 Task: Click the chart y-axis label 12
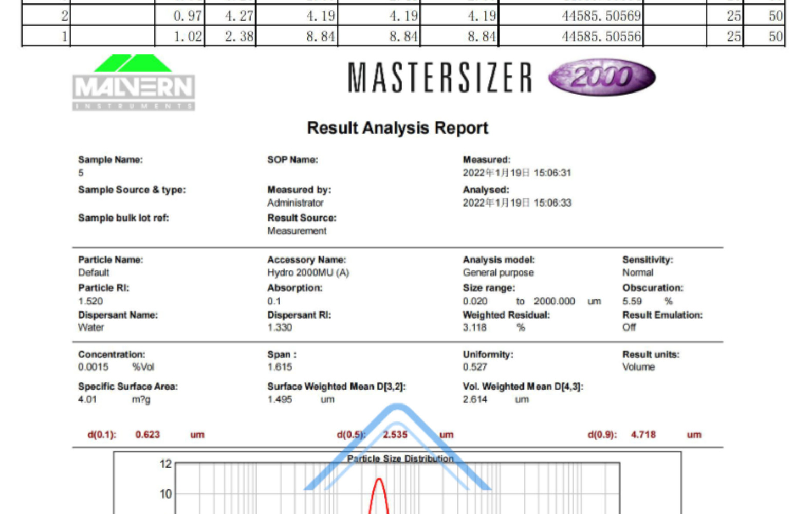click(x=165, y=464)
